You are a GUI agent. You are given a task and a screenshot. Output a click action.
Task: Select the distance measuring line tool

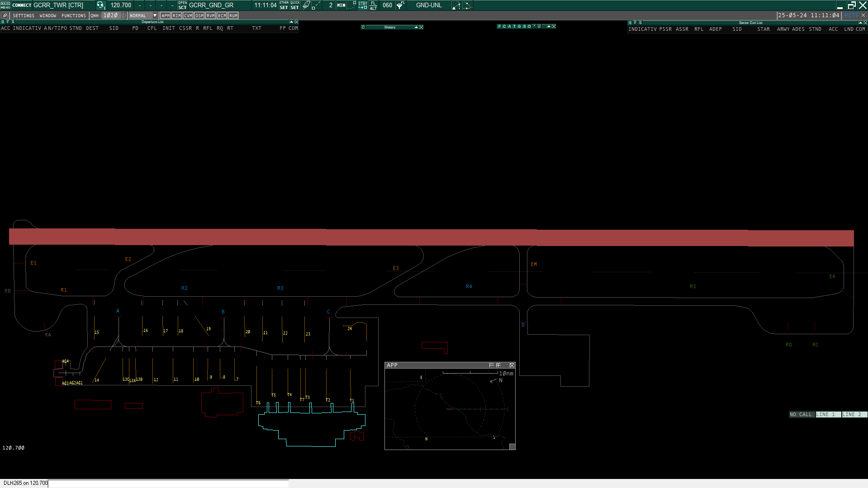click(x=316, y=5)
